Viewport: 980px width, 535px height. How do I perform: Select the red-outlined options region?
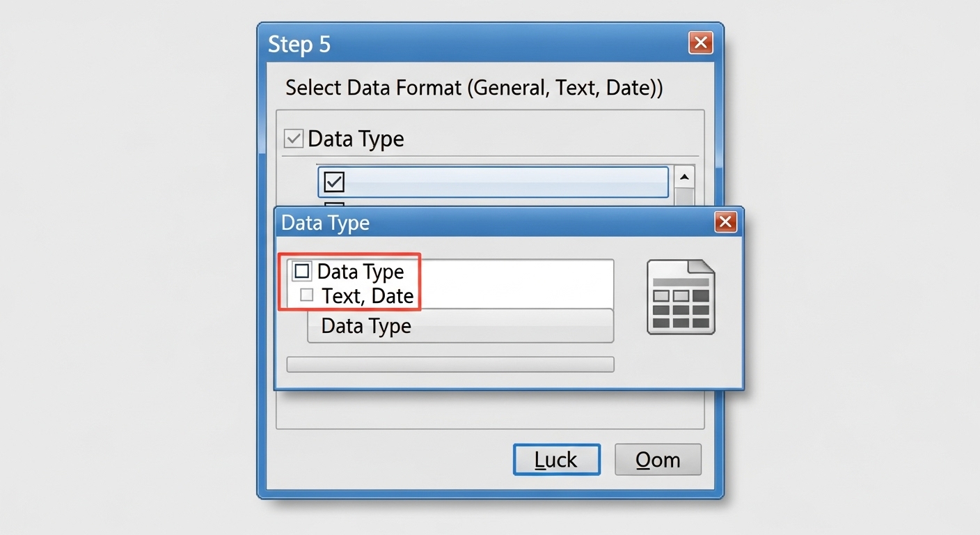click(351, 281)
